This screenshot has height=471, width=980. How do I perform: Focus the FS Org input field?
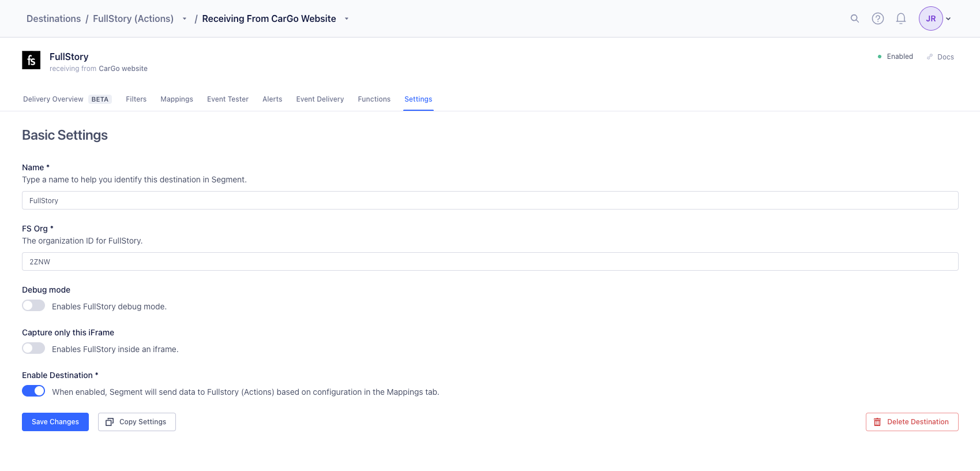click(490, 261)
